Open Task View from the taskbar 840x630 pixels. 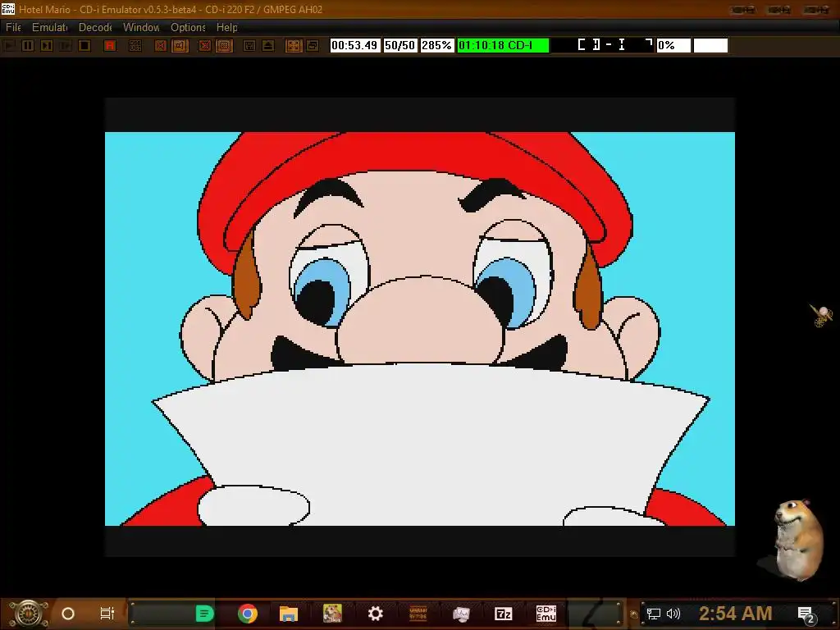pos(107,614)
